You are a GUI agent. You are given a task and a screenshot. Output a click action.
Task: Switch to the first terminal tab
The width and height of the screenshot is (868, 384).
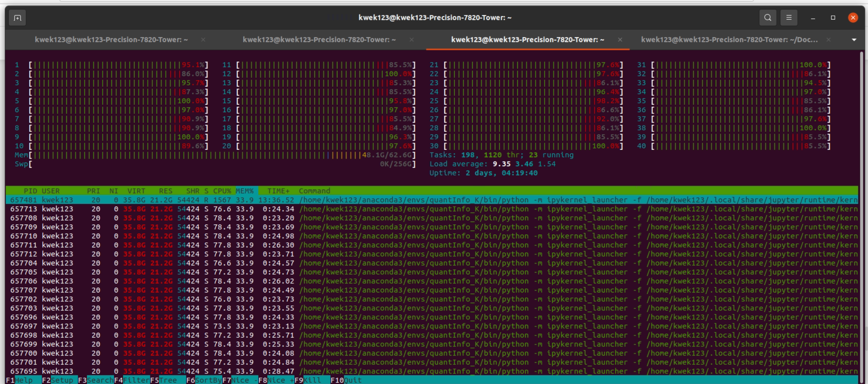(111, 40)
